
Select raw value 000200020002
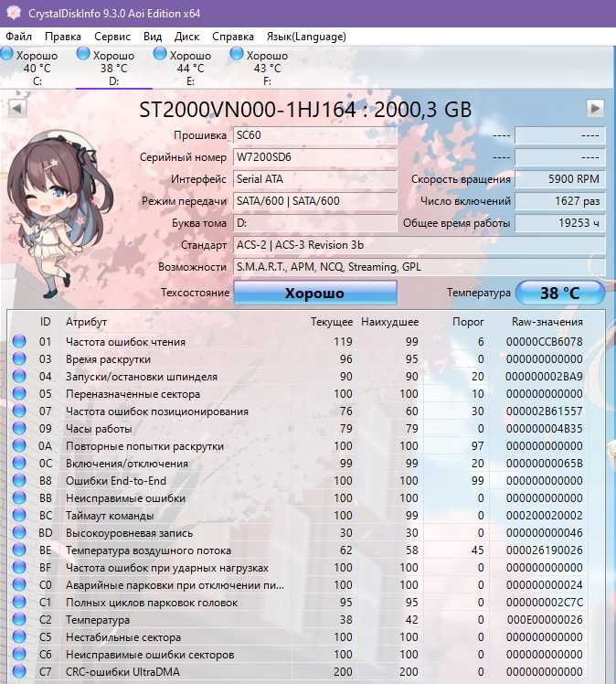coord(544,515)
